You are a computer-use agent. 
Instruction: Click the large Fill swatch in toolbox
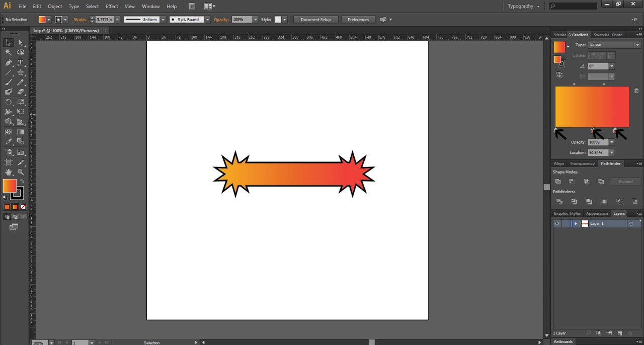pyautogui.click(x=9, y=186)
